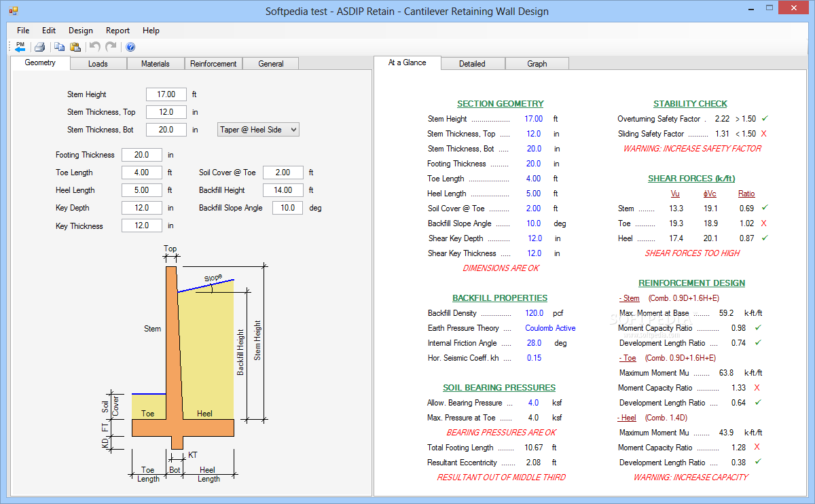Screen dimensions: 815x504
Task: Click the WARNING: INCREASE CAPACITY message
Action: click(x=691, y=478)
